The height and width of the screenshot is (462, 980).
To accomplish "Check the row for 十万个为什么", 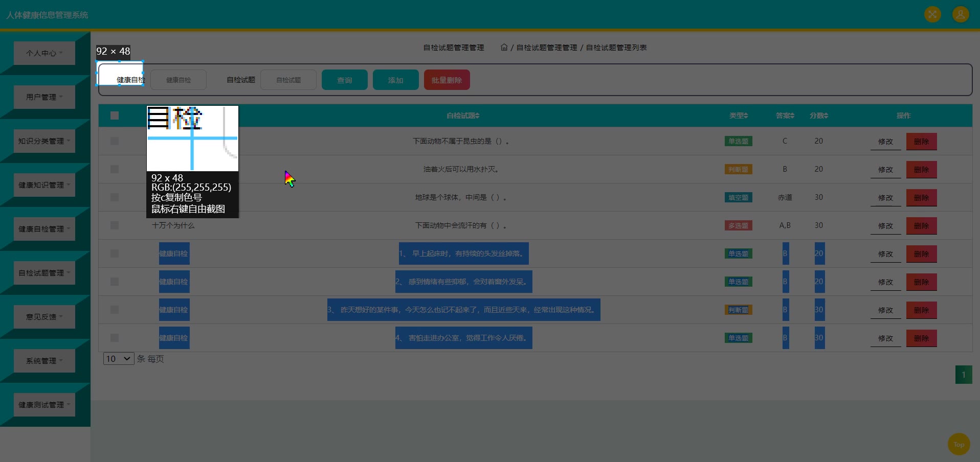I will [115, 225].
